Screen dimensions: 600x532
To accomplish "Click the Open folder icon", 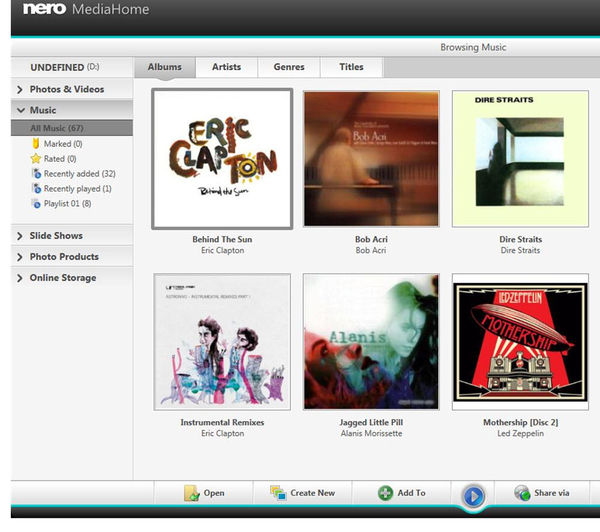I will [x=191, y=493].
